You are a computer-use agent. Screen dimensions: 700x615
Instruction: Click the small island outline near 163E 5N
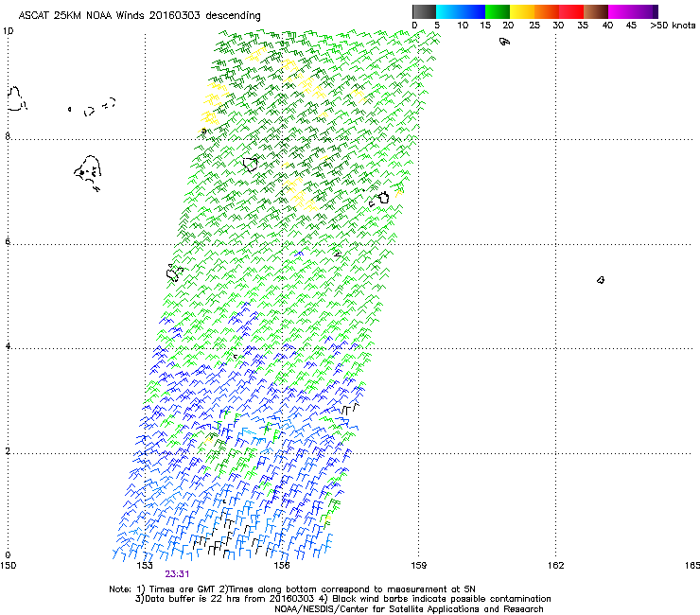pos(601,280)
